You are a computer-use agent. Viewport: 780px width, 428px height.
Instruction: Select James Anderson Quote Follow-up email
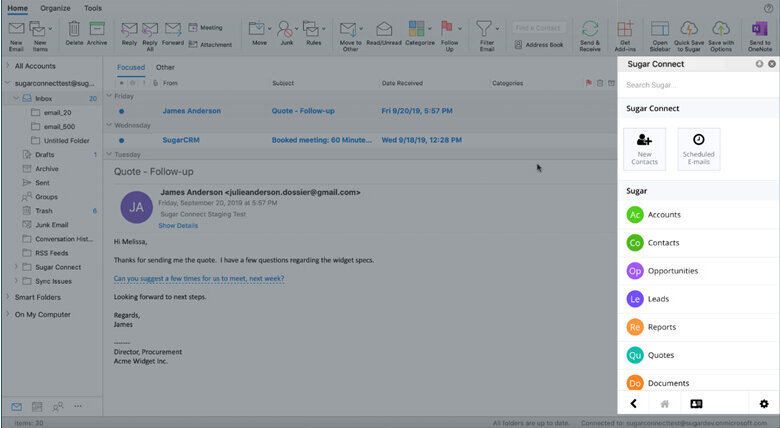360,111
